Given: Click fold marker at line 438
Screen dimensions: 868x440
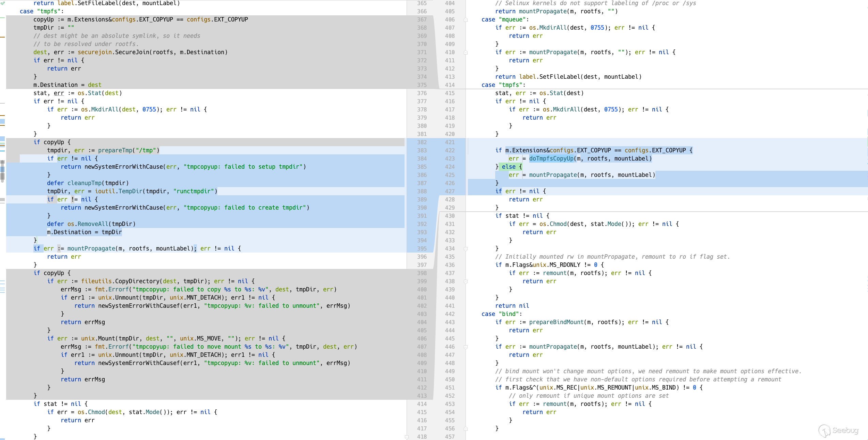Looking at the screenshot, I should [x=466, y=282].
